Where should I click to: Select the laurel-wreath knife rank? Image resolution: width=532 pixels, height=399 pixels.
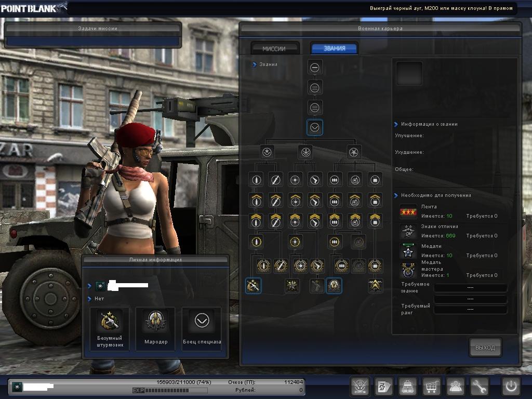[x=280, y=265]
